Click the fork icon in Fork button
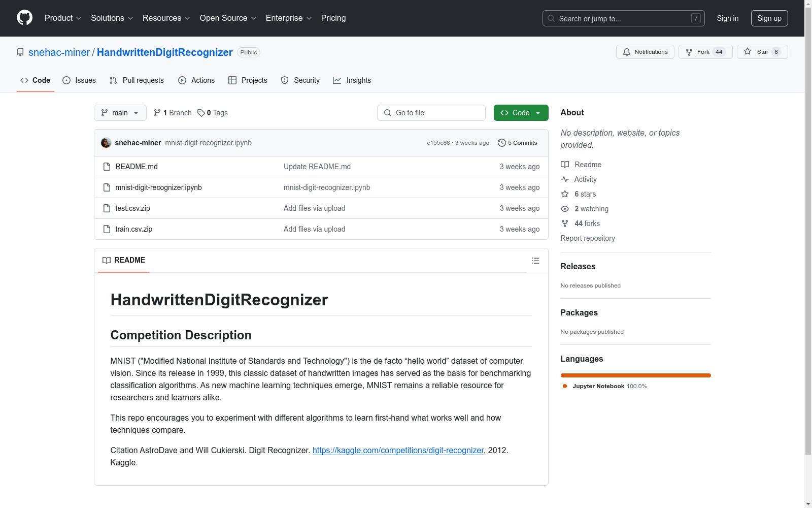Viewport: 812px width, 508px height. pyautogui.click(x=689, y=52)
